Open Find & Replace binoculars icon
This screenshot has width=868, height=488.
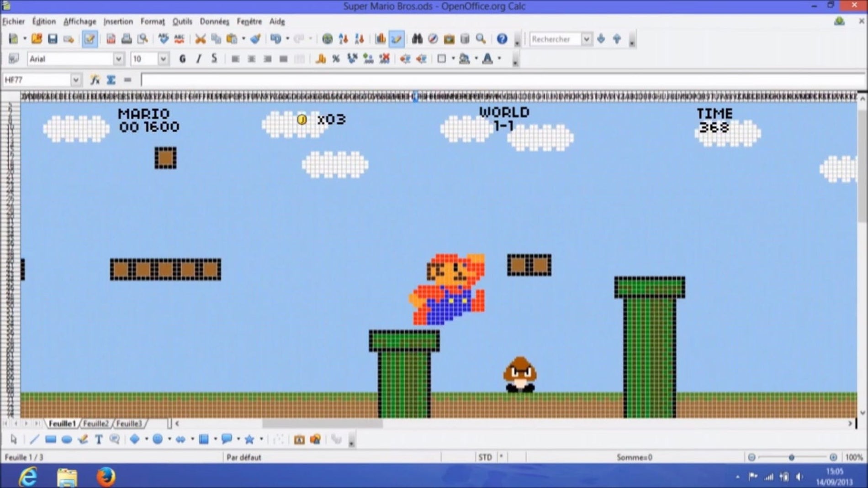(x=417, y=39)
